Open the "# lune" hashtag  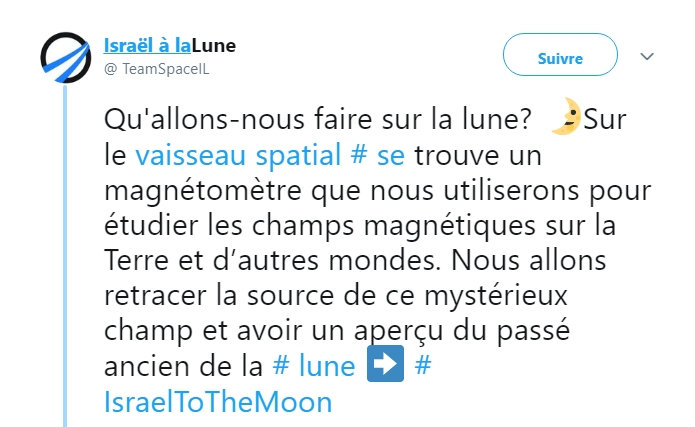(312, 366)
